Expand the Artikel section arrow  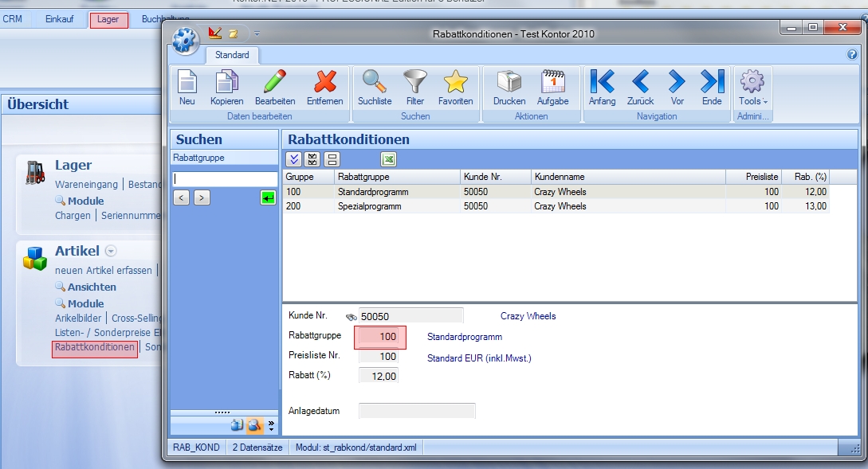[112, 252]
